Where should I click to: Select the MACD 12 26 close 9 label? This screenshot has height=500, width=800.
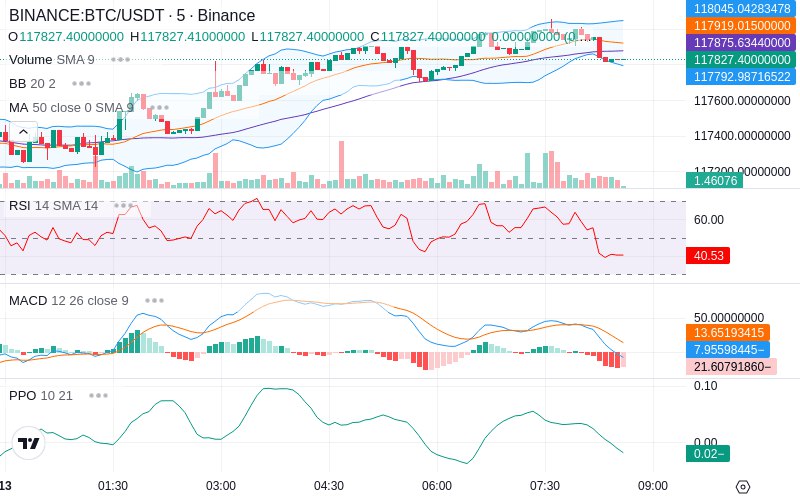[69, 301]
